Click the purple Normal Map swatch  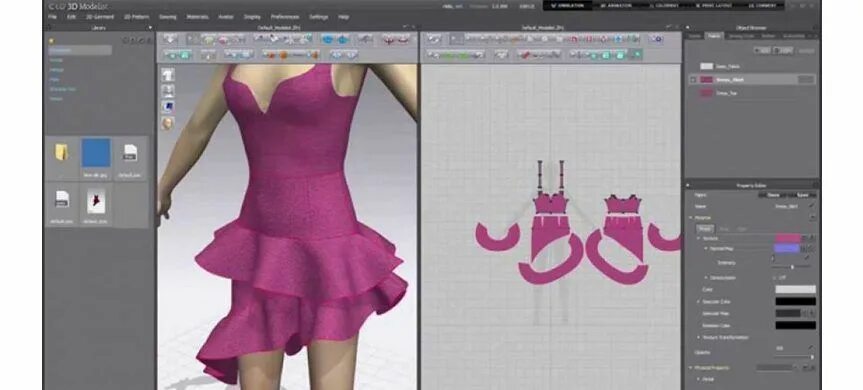pyautogui.click(x=788, y=249)
